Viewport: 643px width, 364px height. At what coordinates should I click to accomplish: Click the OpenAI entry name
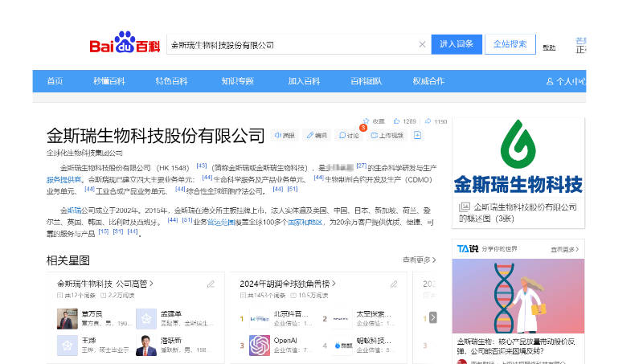click(x=285, y=341)
